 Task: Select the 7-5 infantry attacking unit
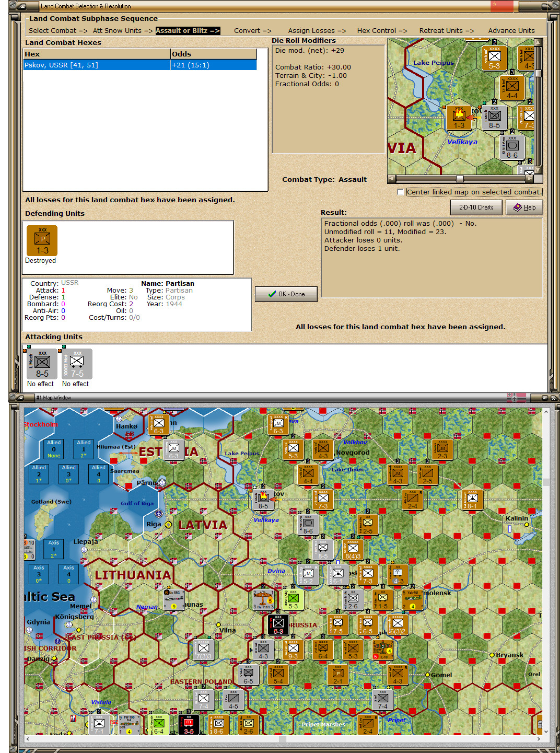point(77,364)
